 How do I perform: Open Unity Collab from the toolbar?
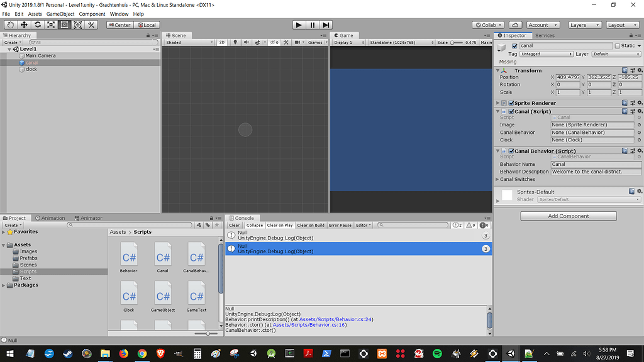tap(488, 25)
